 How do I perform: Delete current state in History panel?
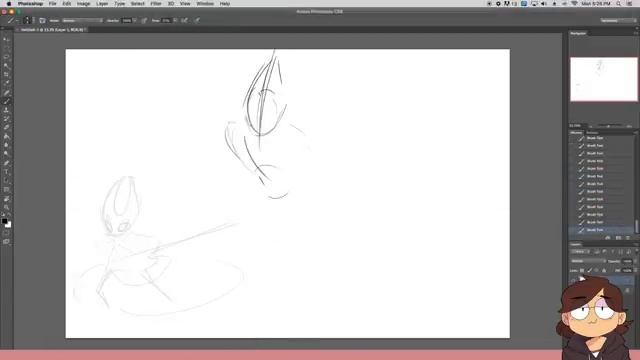click(628, 238)
